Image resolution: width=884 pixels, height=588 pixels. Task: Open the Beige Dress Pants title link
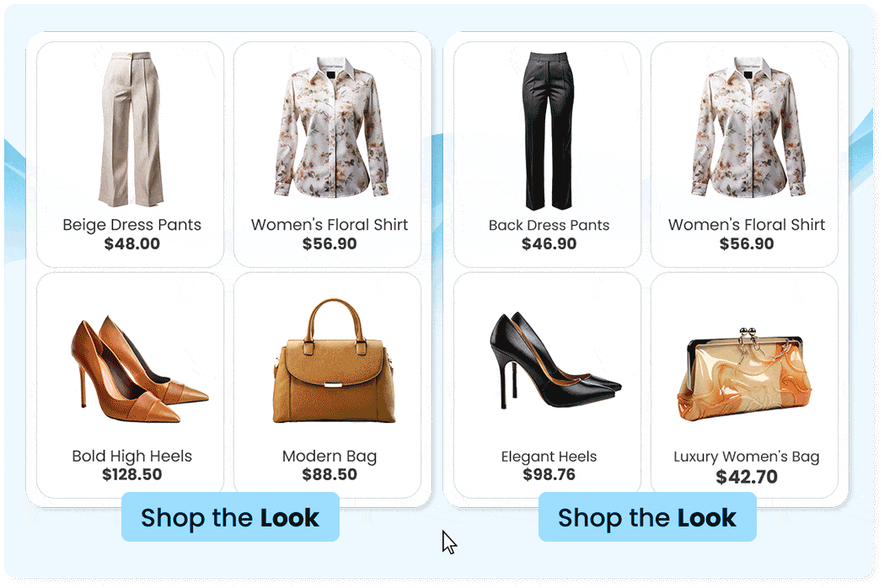click(x=132, y=225)
